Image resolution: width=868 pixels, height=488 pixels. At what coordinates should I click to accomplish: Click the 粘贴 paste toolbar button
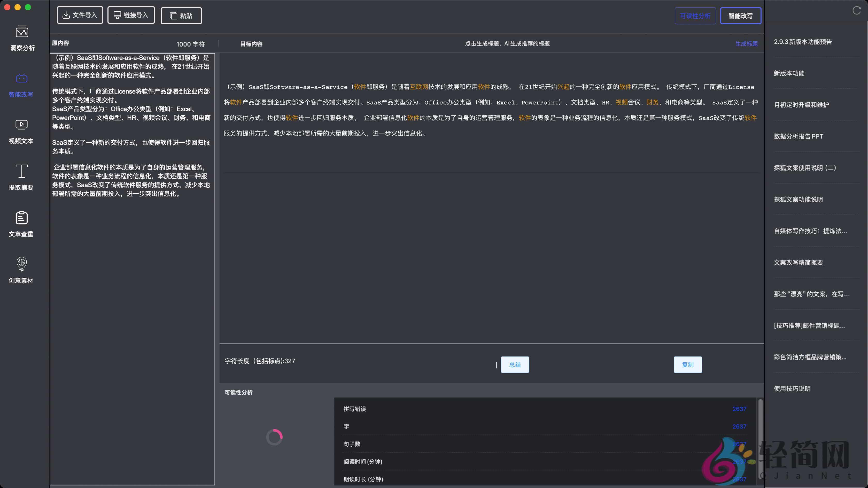181,16
